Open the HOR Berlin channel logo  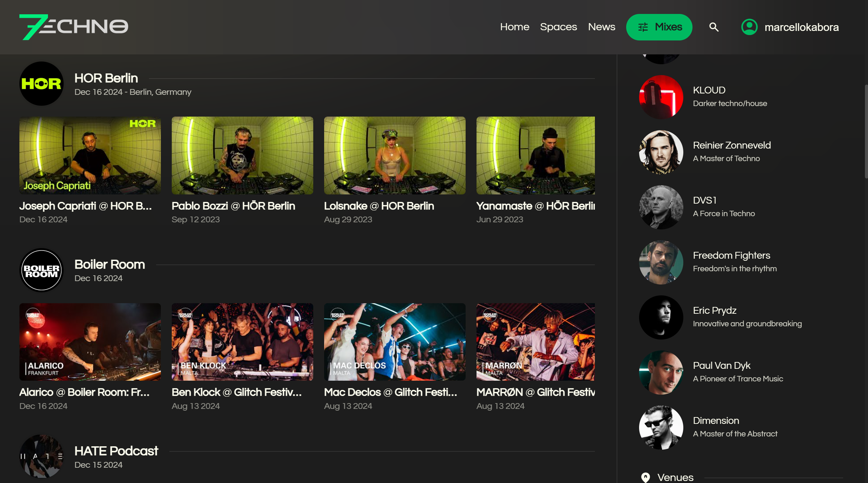coord(41,84)
